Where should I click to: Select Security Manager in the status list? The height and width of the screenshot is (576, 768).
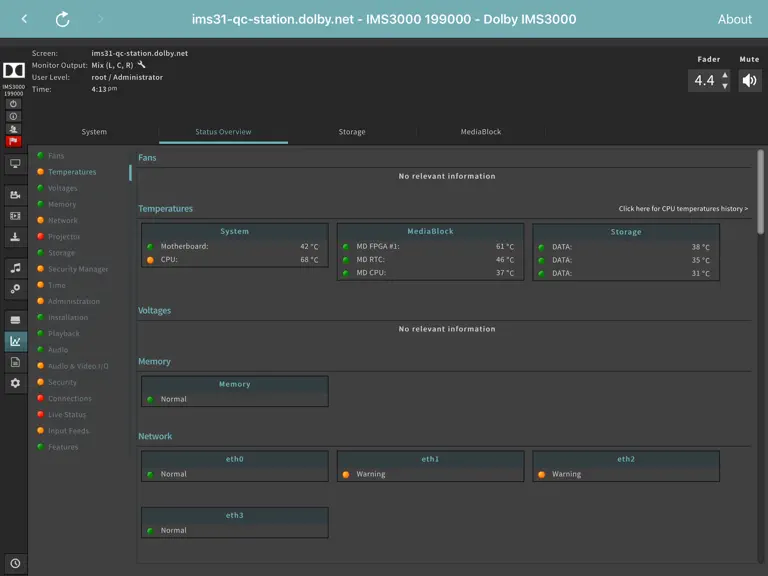pos(78,269)
